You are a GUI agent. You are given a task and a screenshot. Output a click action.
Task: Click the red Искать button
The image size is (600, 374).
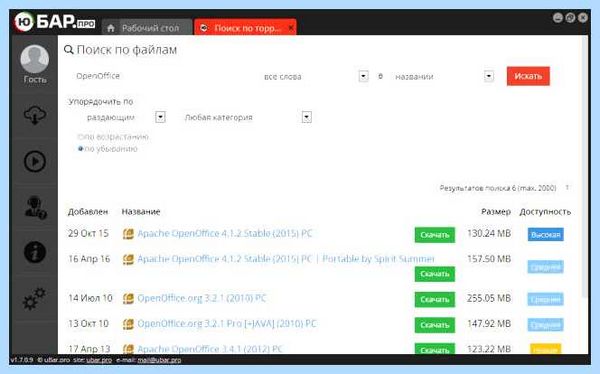[x=528, y=76]
